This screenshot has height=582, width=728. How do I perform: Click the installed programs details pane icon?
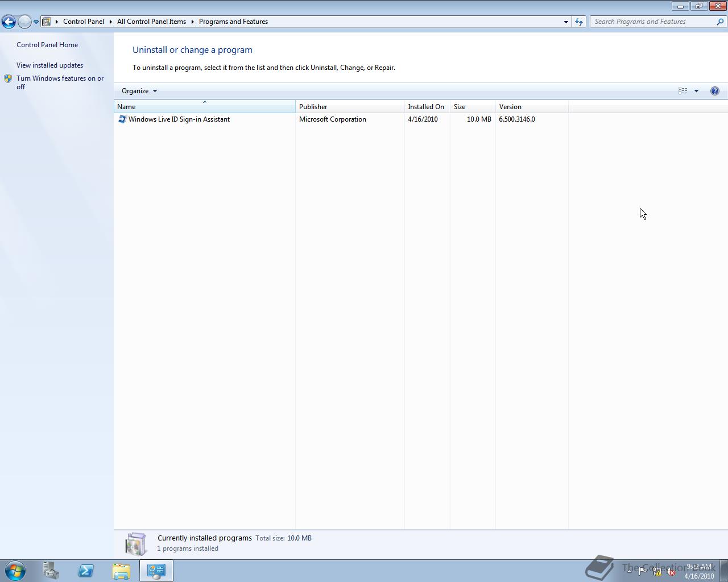pos(136,544)
